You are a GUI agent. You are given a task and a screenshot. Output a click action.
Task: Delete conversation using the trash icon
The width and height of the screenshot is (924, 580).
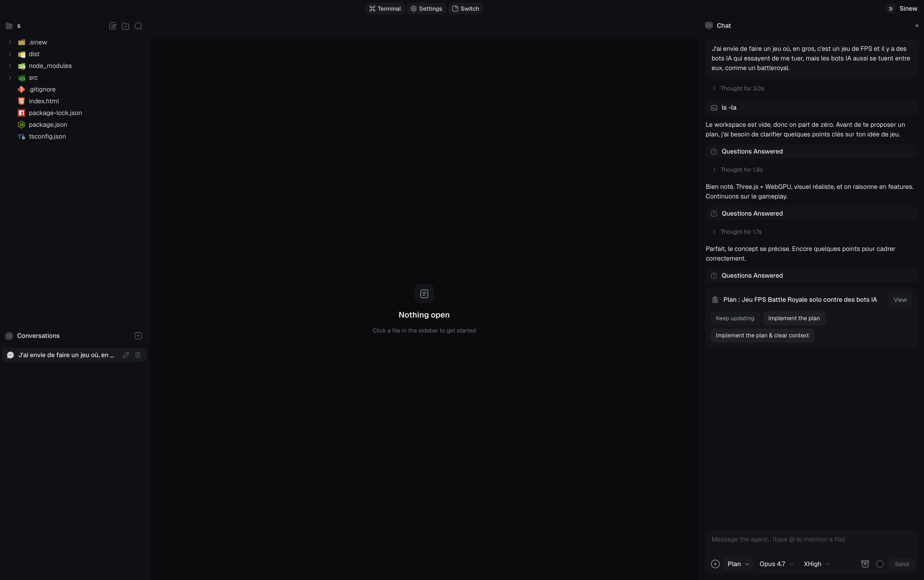pos(138,355)
